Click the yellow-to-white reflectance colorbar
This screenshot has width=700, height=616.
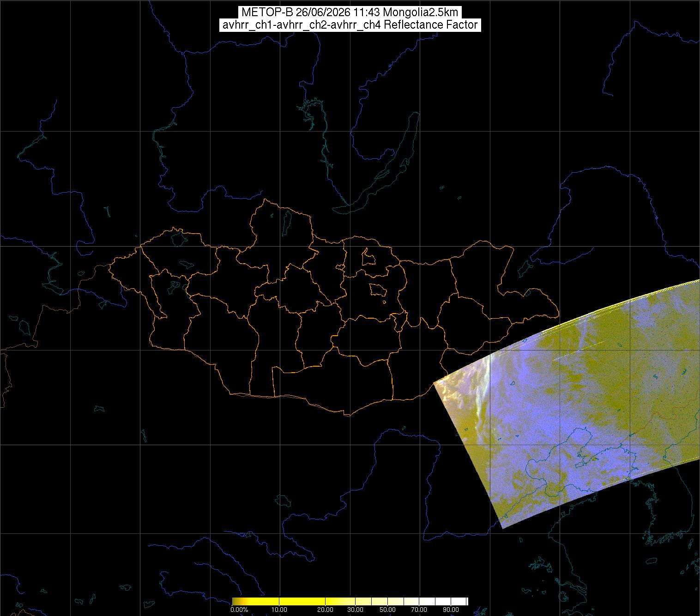point(350,601)
